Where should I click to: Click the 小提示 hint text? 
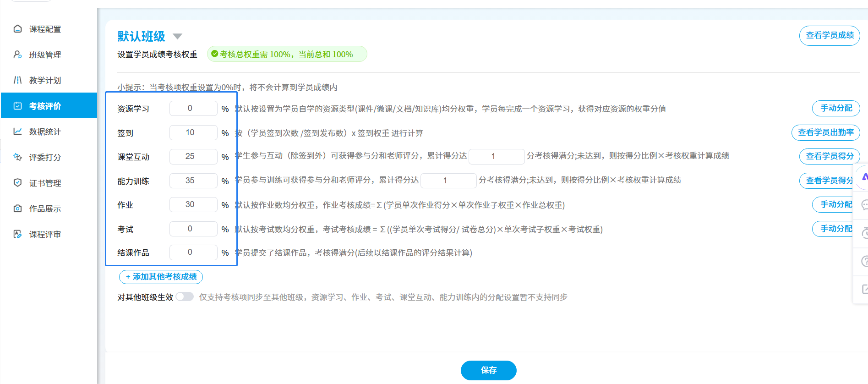tap(227, 87)
